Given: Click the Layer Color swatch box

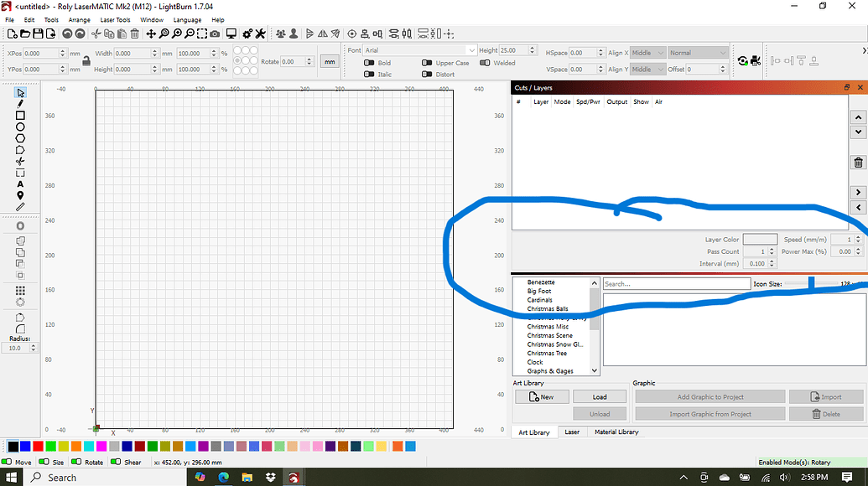Looking at the screenshot, I should [x=760, y=240].
